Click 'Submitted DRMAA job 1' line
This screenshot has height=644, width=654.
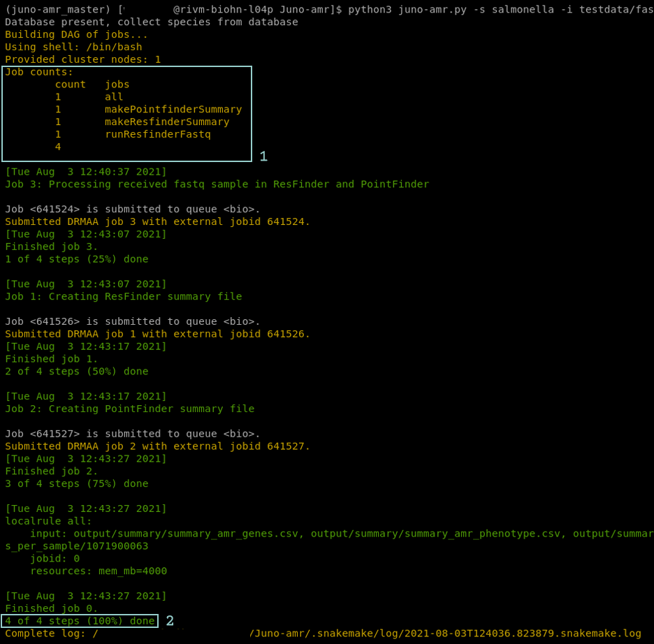click(158, 335)
